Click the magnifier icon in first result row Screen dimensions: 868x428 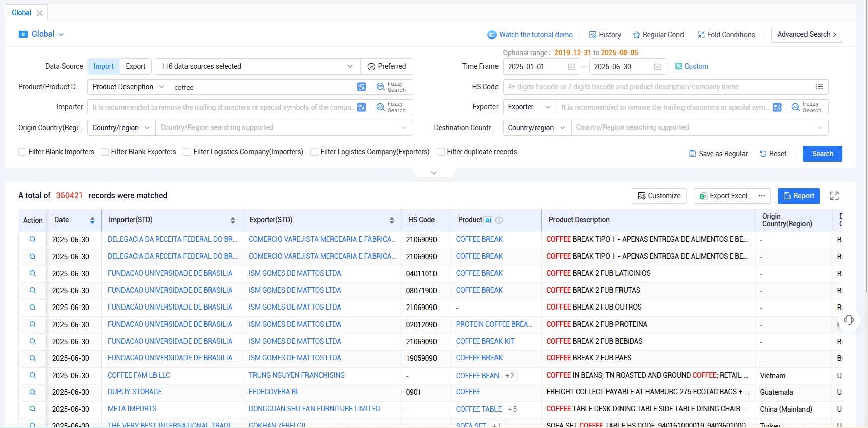click(x=33, y=239)
